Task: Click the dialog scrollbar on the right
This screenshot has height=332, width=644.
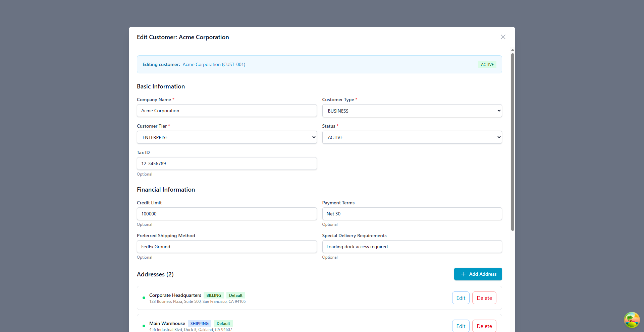Action: (512, 141)
